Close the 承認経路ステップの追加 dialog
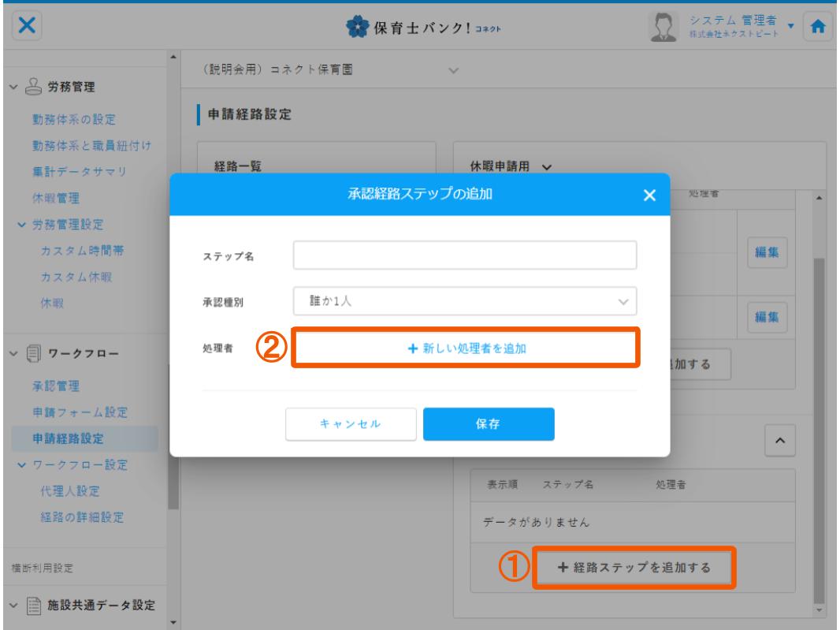840x630 pixels. tap(649, 196)
